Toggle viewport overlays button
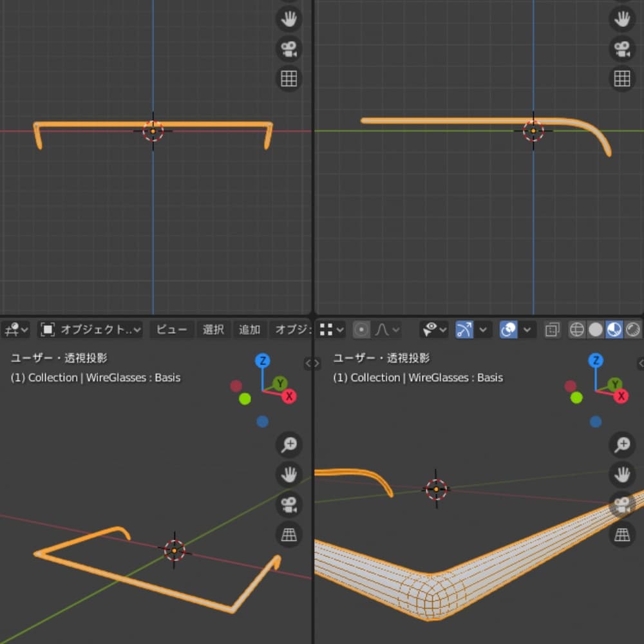The height and width of the screenshot is (644, 644). (509, 330)
